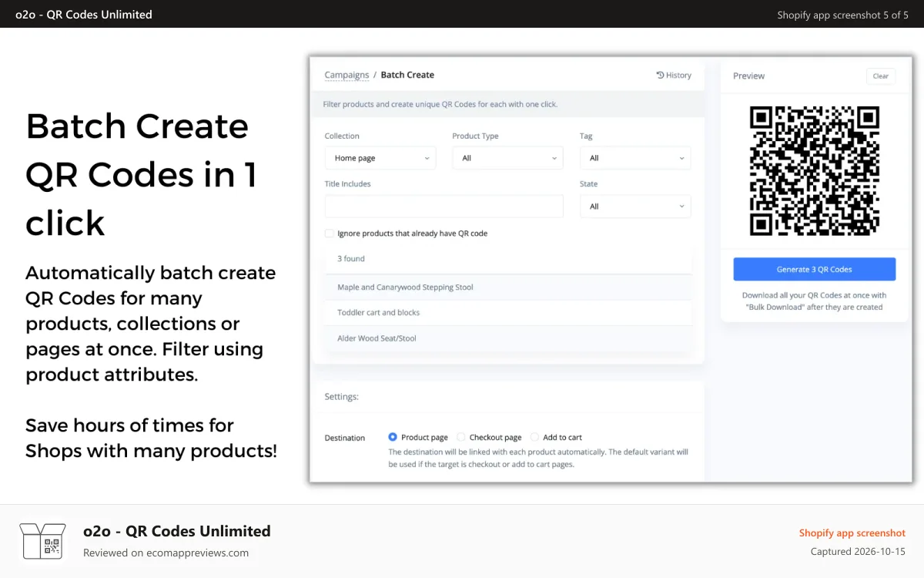Expand the Product Type dropdown
Image resolution: width=924 pixels, height=578 pixels.
507,158
